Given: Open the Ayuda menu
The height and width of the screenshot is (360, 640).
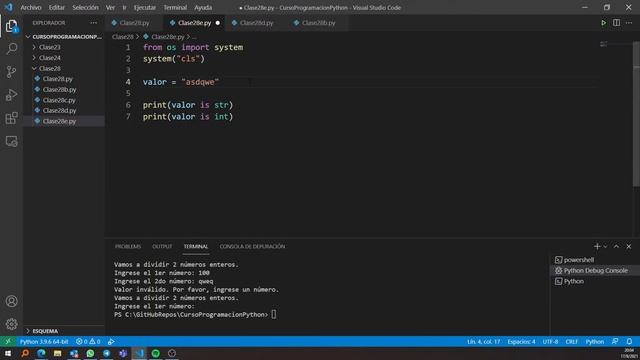Looking at the screenshot, I should point(203,7).
